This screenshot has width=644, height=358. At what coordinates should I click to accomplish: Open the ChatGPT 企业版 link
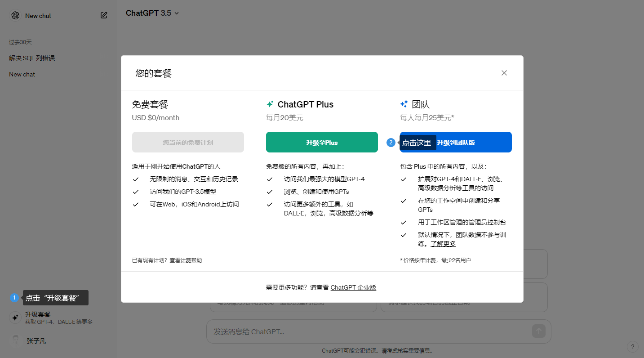click(354, 287)
